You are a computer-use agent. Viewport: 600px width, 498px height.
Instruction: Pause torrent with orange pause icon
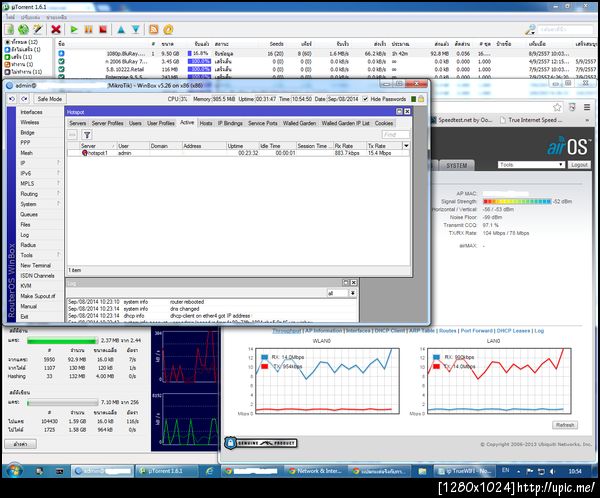pos(88,29)
